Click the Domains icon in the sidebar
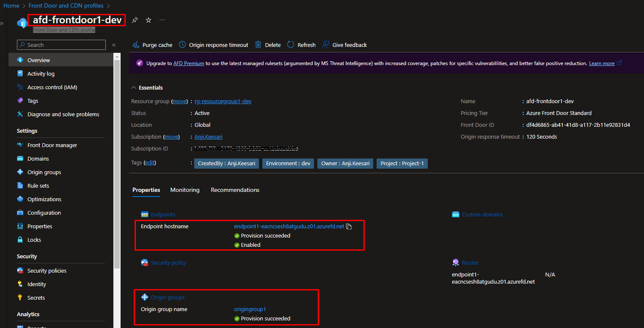This screenshot has width=644, height=328. [20, 159]
